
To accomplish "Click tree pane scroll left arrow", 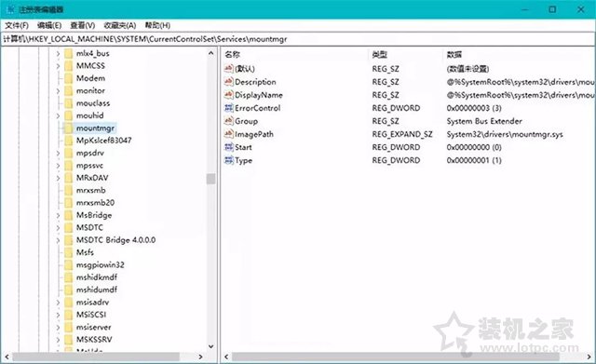I will (7, 357).
